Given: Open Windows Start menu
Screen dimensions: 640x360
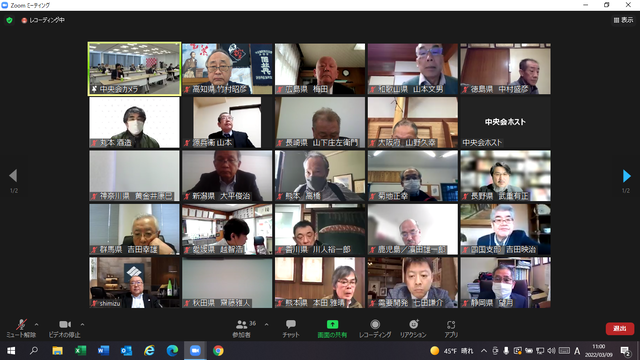Looking at the screenshot, I should pyautogui.click(x=11, y=351).
